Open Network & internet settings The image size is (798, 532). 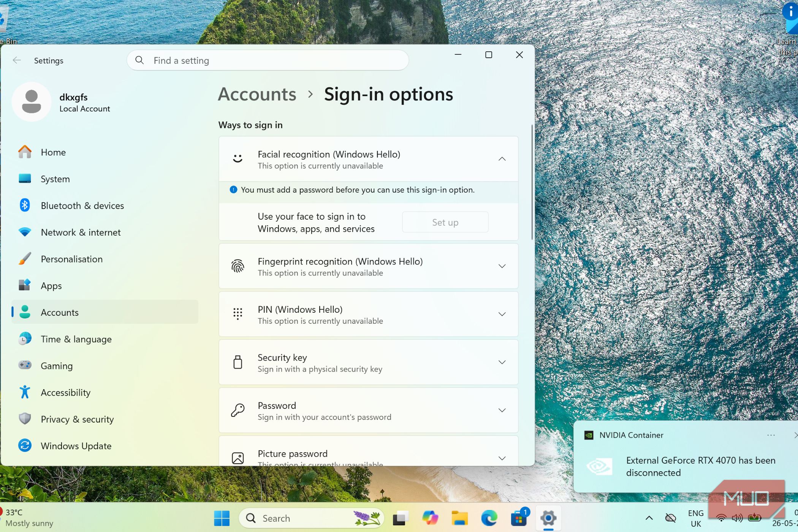pos(105,233)
